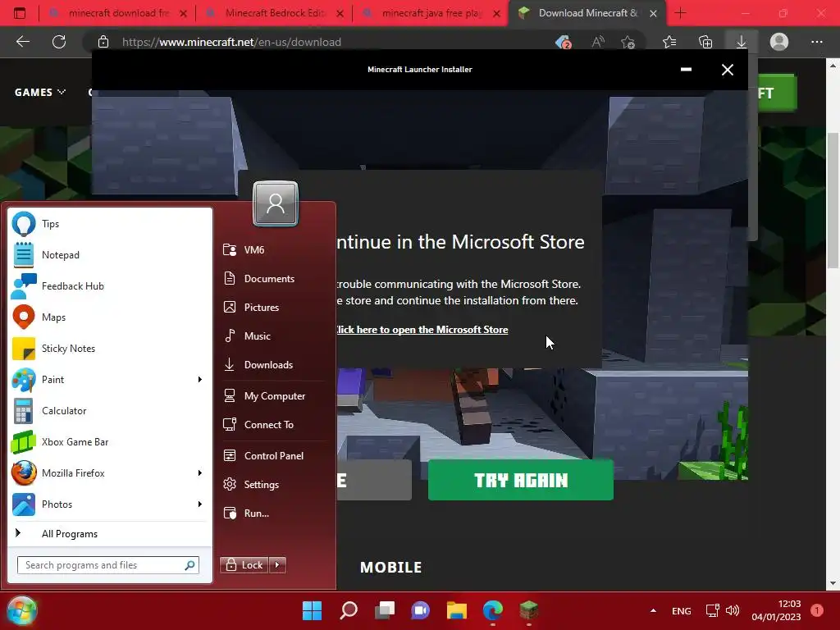Click the address bar URL
Viewport: 840px width, 630px height.
click(231, 42)
